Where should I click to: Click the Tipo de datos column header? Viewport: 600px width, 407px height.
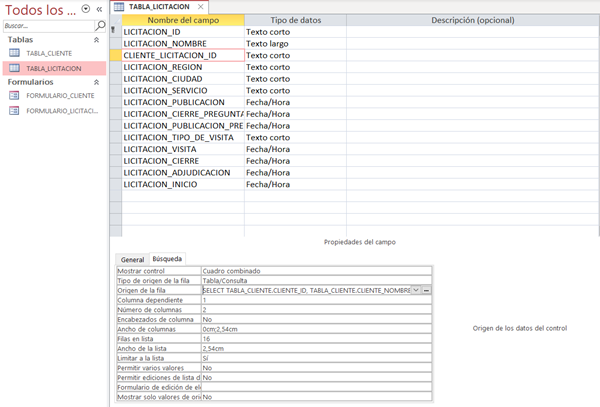tap(294, 19)
